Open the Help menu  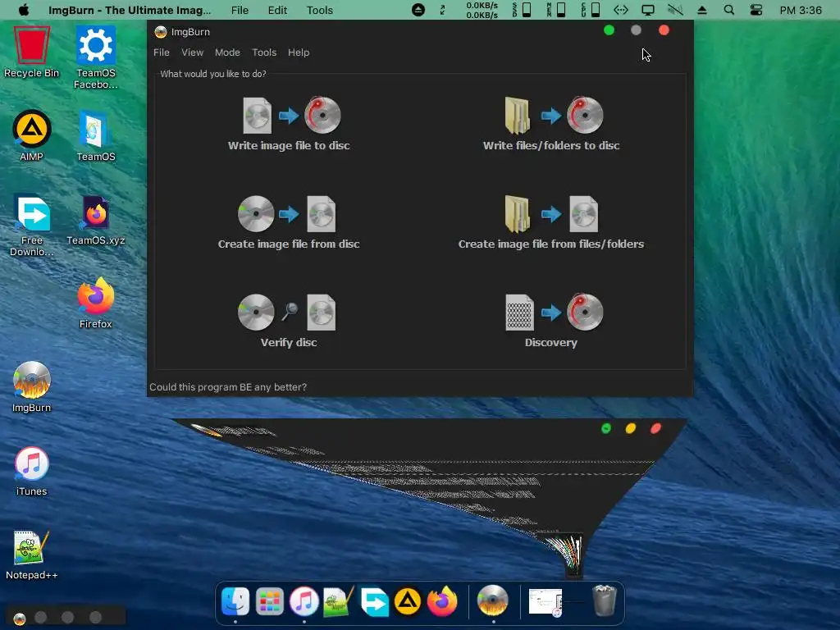pyautogui.click(x=299, y=52)
